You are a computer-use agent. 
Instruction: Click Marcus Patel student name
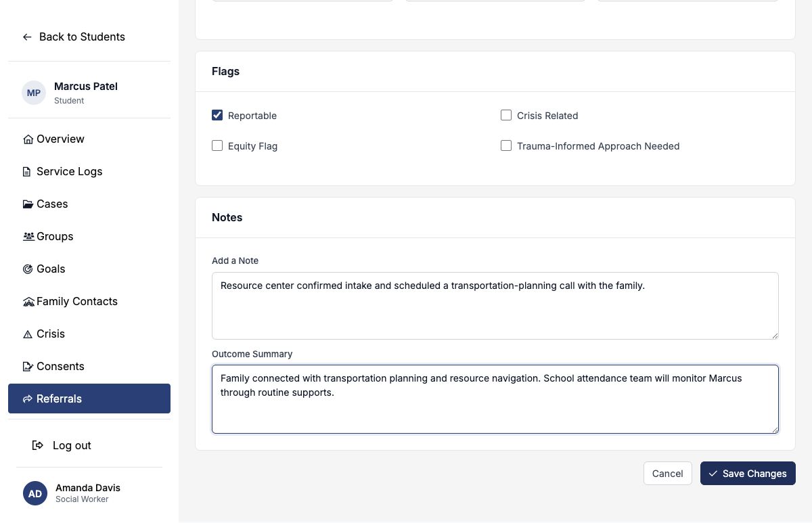[x=86, y=87]
